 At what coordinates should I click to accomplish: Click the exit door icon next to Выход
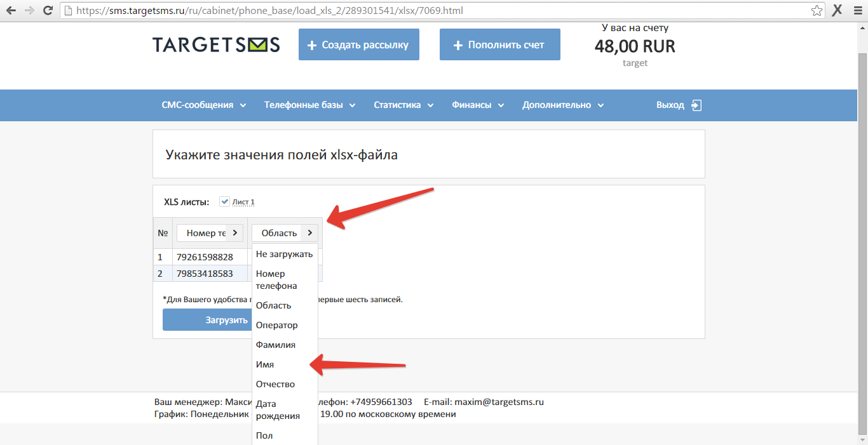[x=696, y=105]
